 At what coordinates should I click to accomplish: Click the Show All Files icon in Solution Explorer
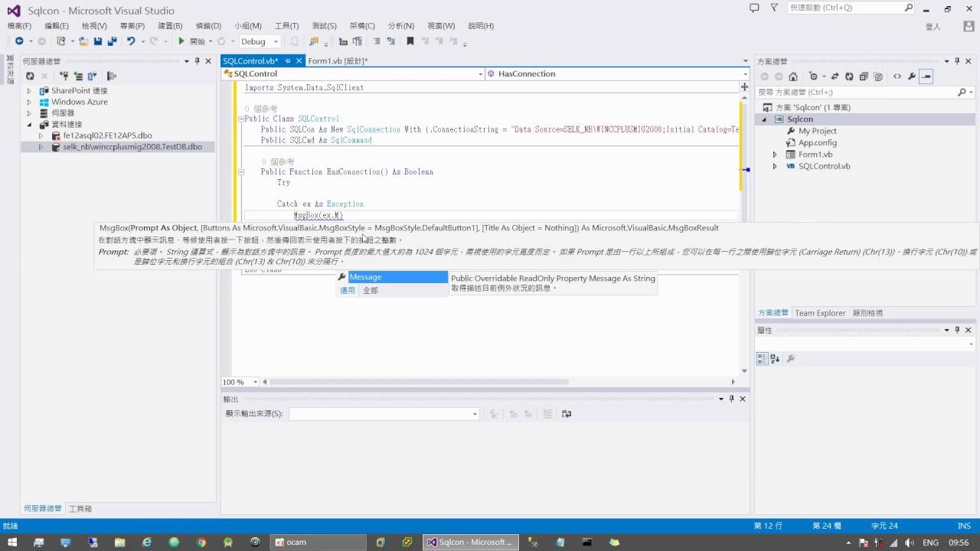878,77
